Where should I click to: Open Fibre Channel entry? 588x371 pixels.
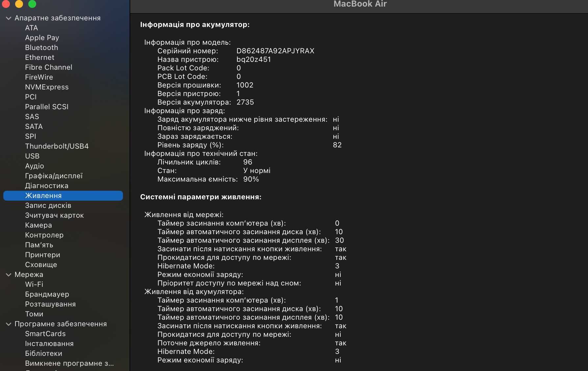49,67
